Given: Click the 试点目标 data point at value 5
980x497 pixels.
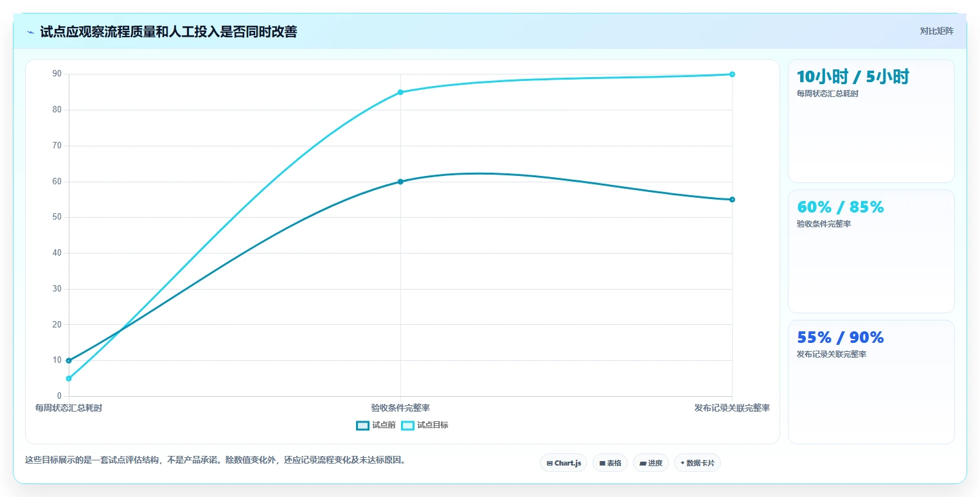Looking at the screenshot, I should (x=69, y=378).
